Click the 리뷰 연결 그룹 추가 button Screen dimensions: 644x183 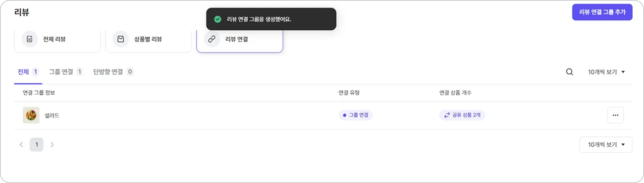coord(602,12)
